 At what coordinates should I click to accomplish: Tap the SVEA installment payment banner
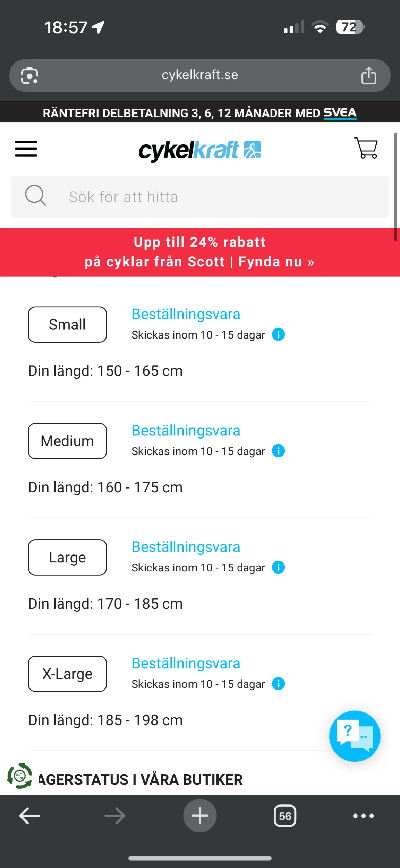[200, 113]
